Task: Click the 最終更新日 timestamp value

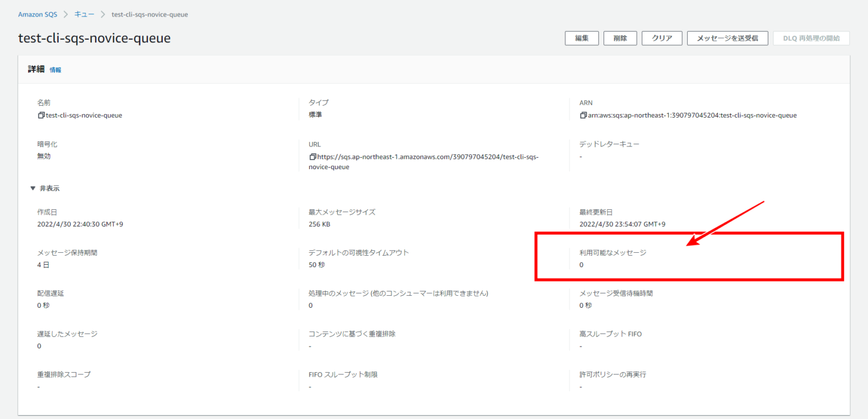Action: point(622,224)
